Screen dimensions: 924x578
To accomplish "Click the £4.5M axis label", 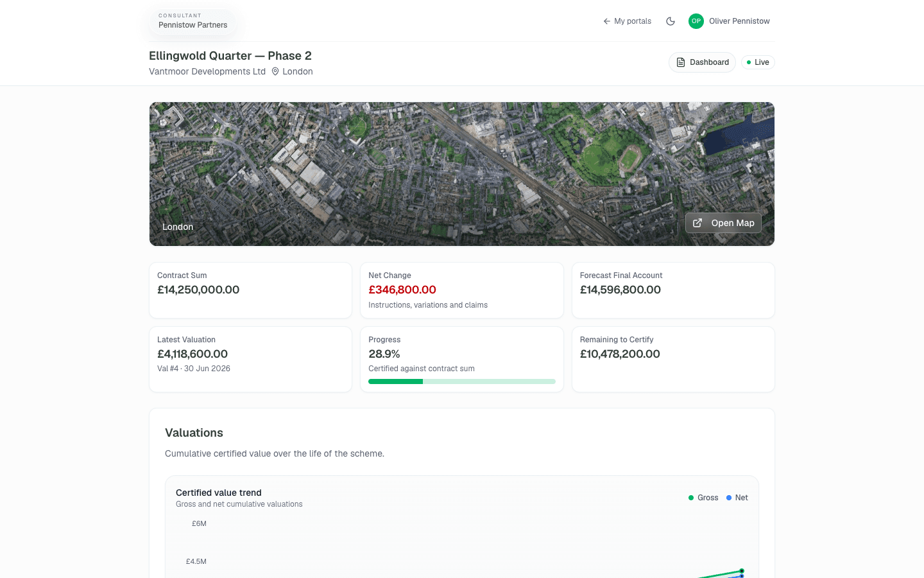I will tap(196, 561).
